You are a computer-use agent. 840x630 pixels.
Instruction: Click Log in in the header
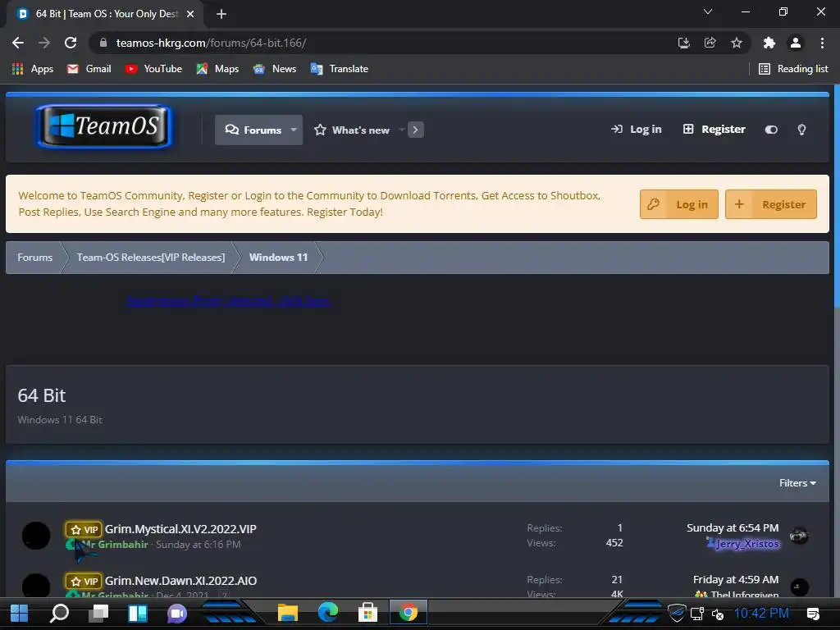coord(637,129)
